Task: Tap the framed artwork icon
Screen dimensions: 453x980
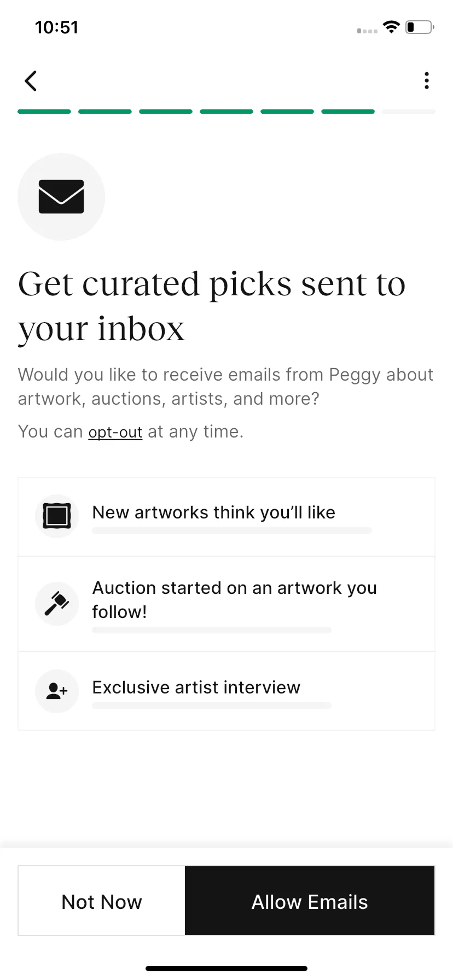Action: [57, 516]
